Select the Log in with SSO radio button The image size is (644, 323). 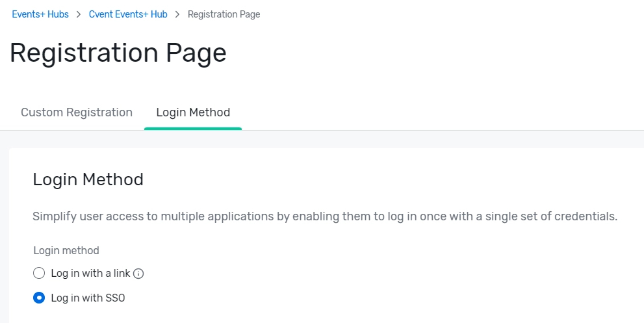pos(39,298)
